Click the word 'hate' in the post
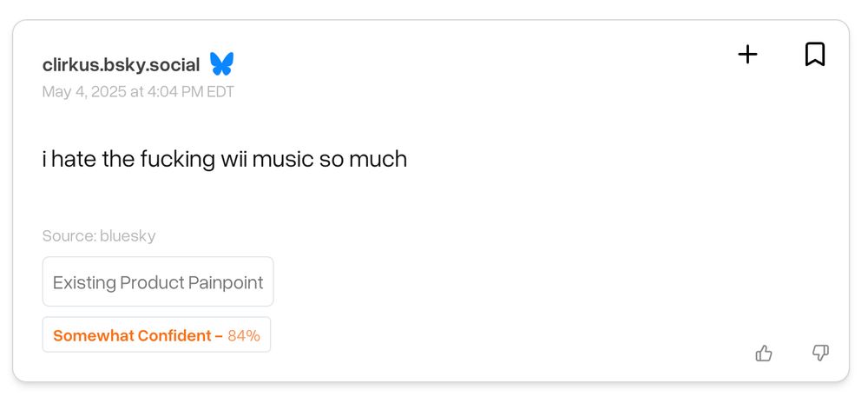This screenshot has width=868, height=403. [x=74, y=159]
